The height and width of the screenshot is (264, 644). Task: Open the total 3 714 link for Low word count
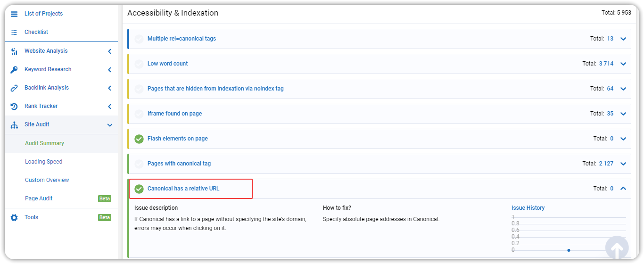(606, 64)
